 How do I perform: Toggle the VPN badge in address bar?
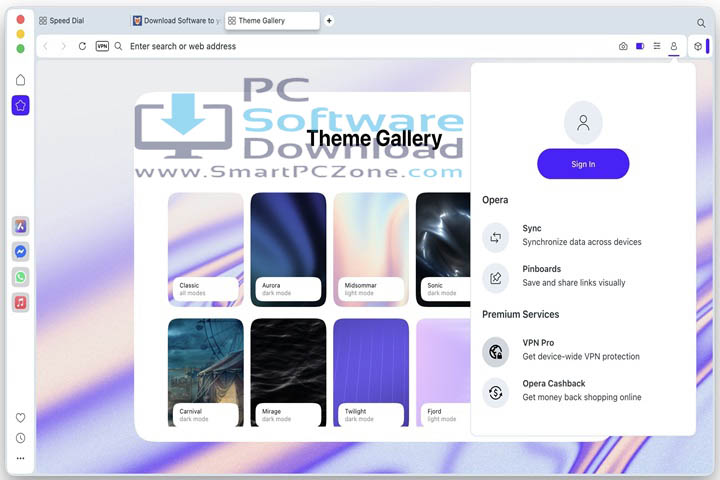(102, 46)
